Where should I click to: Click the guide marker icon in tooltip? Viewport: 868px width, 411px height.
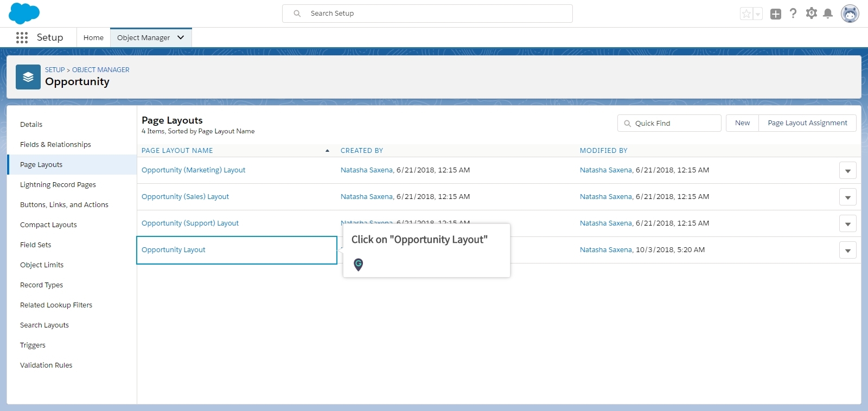click(x=358, y=265)
